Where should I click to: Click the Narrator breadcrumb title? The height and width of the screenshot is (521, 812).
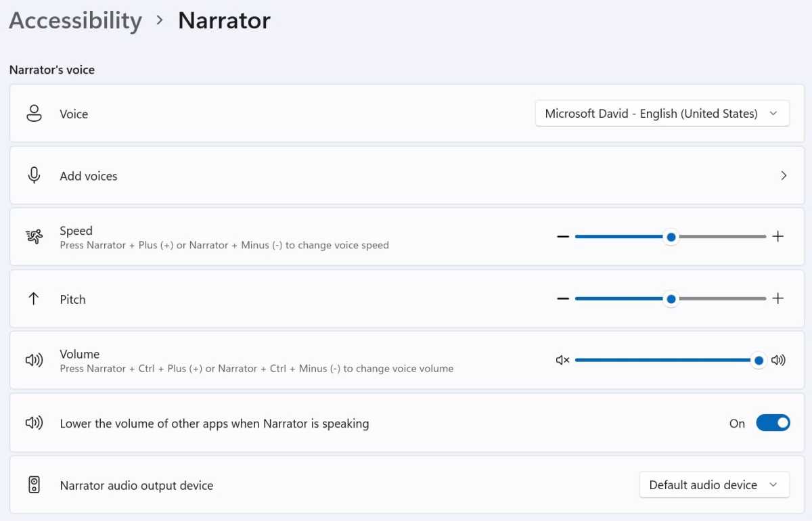224,20
